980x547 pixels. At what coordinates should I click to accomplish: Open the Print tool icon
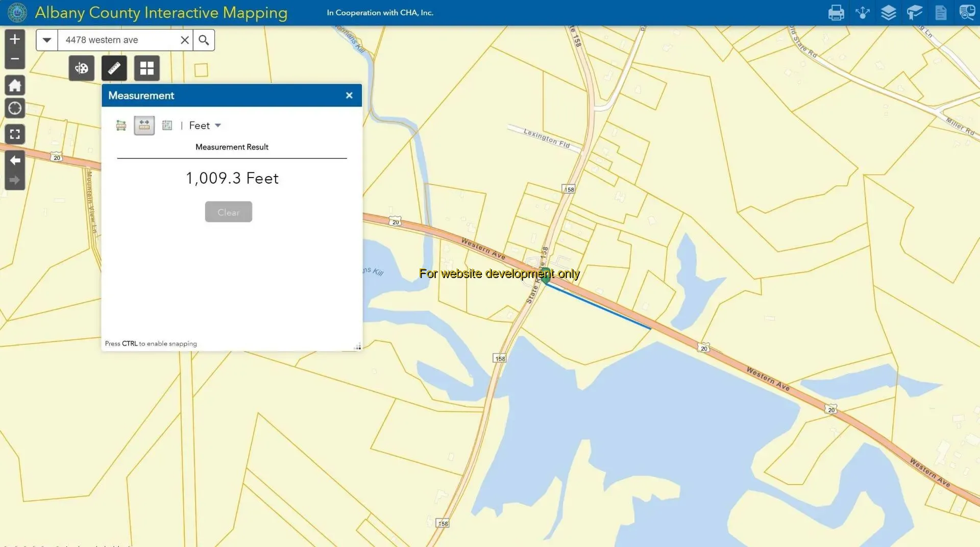click(x=836, y=13)
